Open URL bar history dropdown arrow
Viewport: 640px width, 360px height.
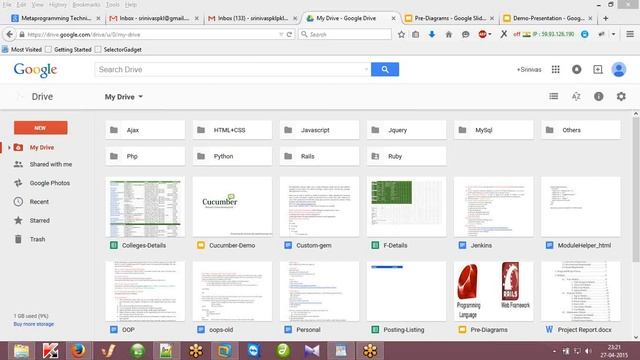[281, 34]
